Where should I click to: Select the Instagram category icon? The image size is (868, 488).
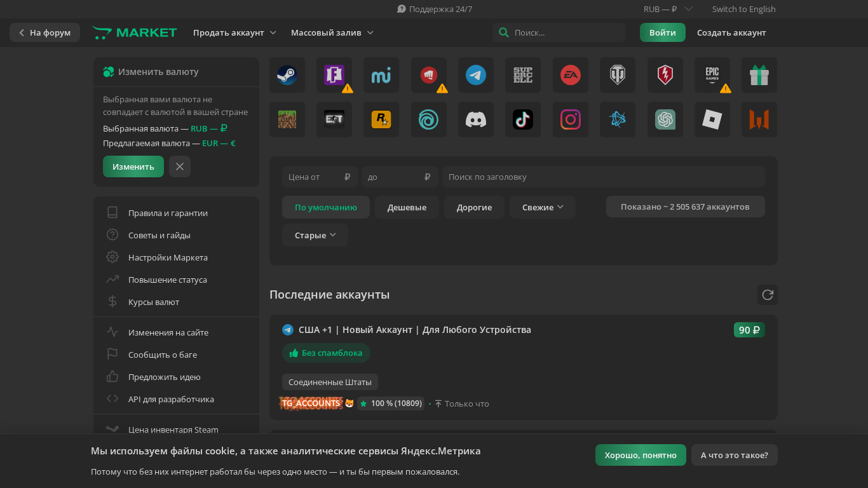(x=570, y=119)
